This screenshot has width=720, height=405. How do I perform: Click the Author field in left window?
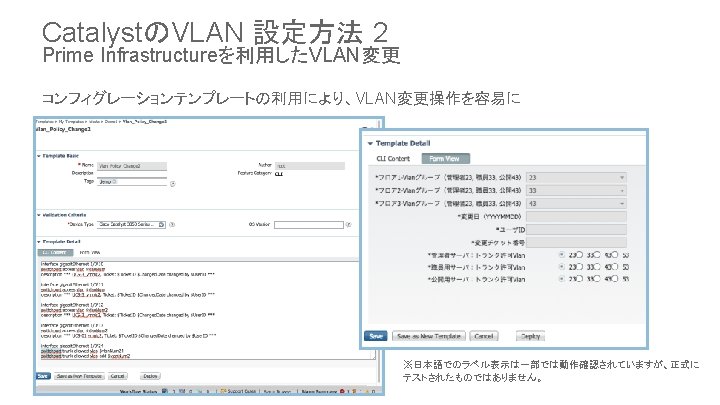310,166
